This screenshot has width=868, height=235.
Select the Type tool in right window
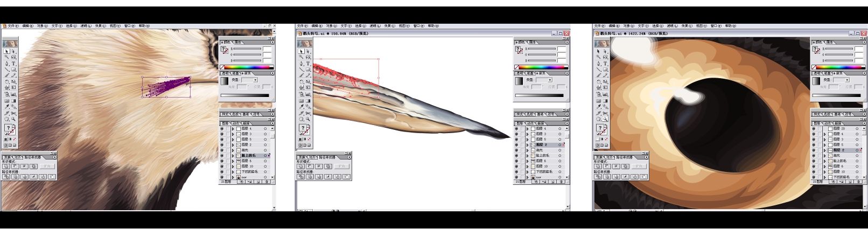(605, 64)
